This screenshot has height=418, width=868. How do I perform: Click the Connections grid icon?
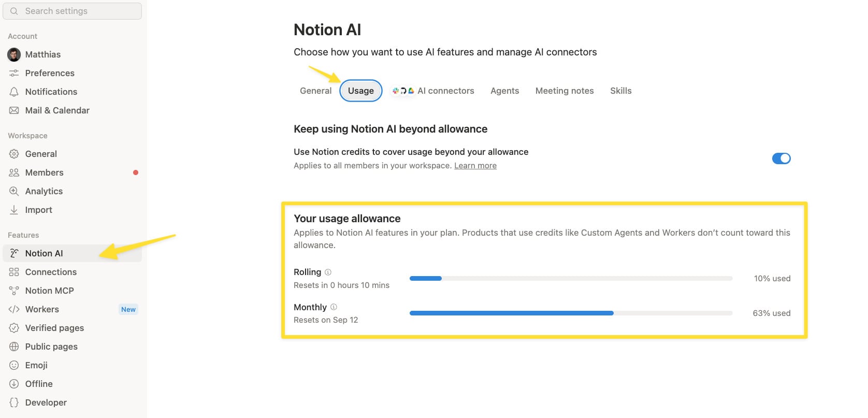tap(14, 272)
